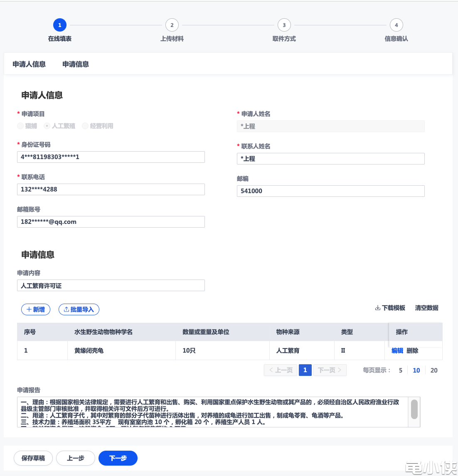
Task: Click 编辑 link for 黄缘闭壳龟 row
Action: (397, 351)
